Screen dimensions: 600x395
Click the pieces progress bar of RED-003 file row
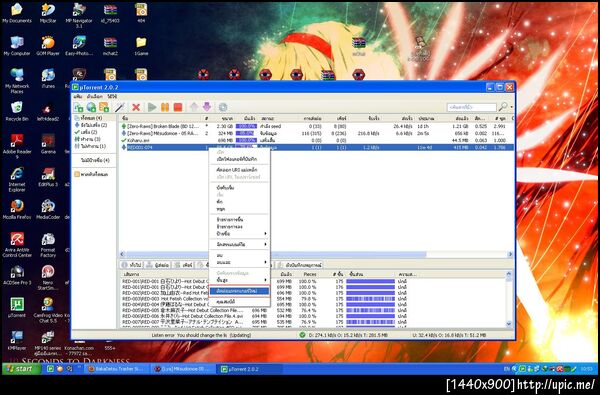[x=370, y=299]
